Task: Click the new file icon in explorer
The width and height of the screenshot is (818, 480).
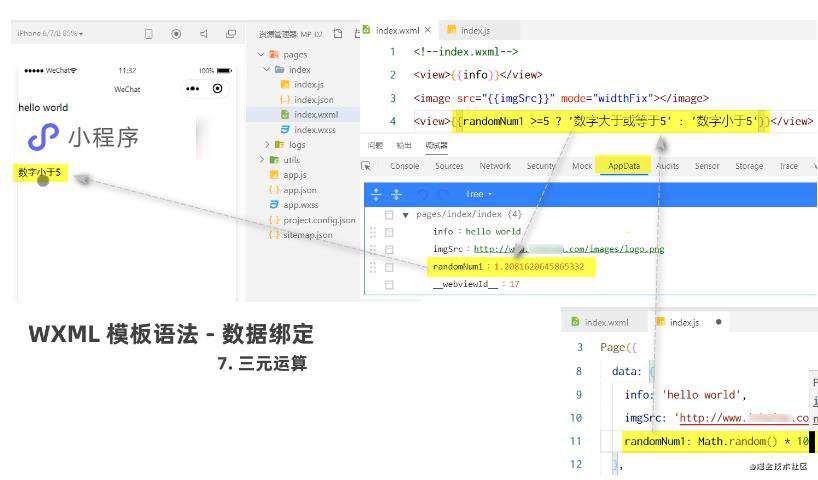Action: (x=338, y=34)
